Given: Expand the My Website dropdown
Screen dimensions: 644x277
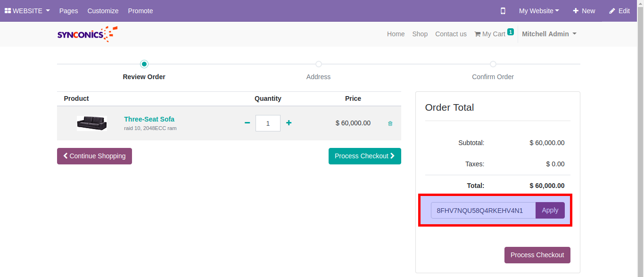Looking at the screenshot, I should click(539, 11).
